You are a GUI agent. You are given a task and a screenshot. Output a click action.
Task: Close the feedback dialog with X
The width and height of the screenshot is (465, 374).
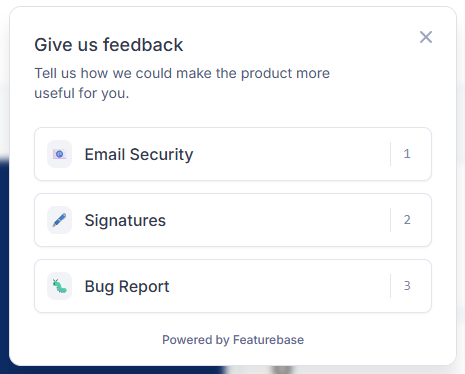tap(426, 37)
